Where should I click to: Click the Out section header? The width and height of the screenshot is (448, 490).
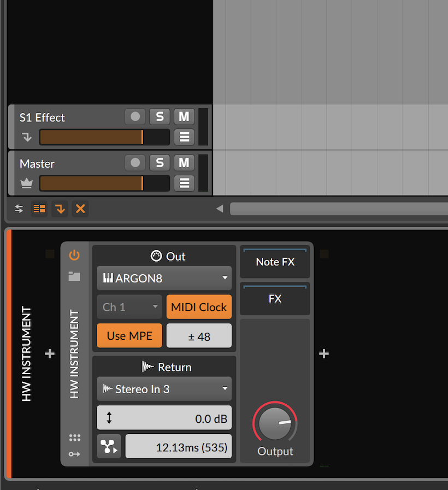tap(168, 256)
